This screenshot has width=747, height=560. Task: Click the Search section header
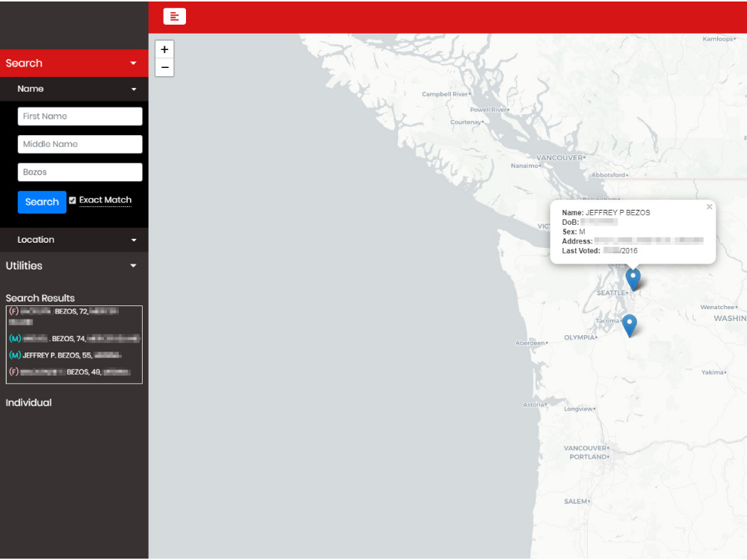tap(74, 63)
